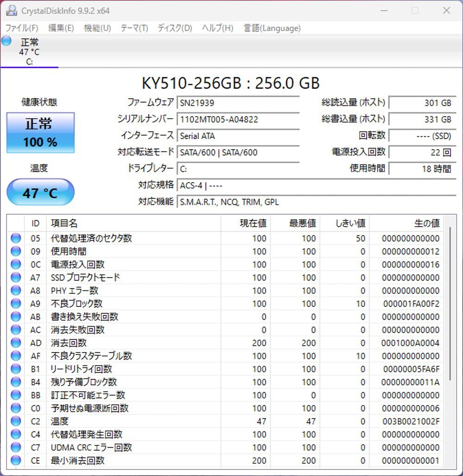Click total host reads value 301 GB
This screenshot has height=476, width=463.
[x=422, y=102]
